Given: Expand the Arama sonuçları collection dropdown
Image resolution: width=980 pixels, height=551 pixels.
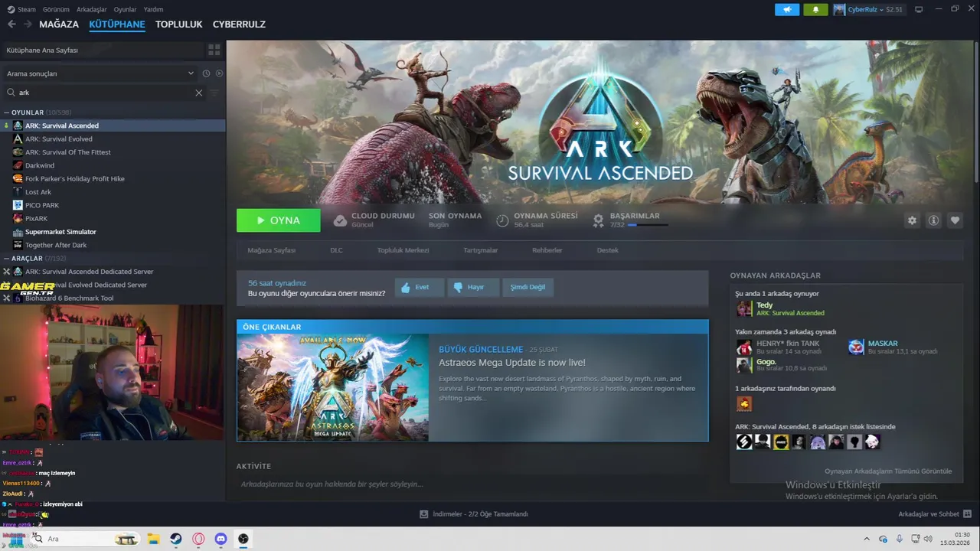Looking at the screenshot, I should 100,73.
